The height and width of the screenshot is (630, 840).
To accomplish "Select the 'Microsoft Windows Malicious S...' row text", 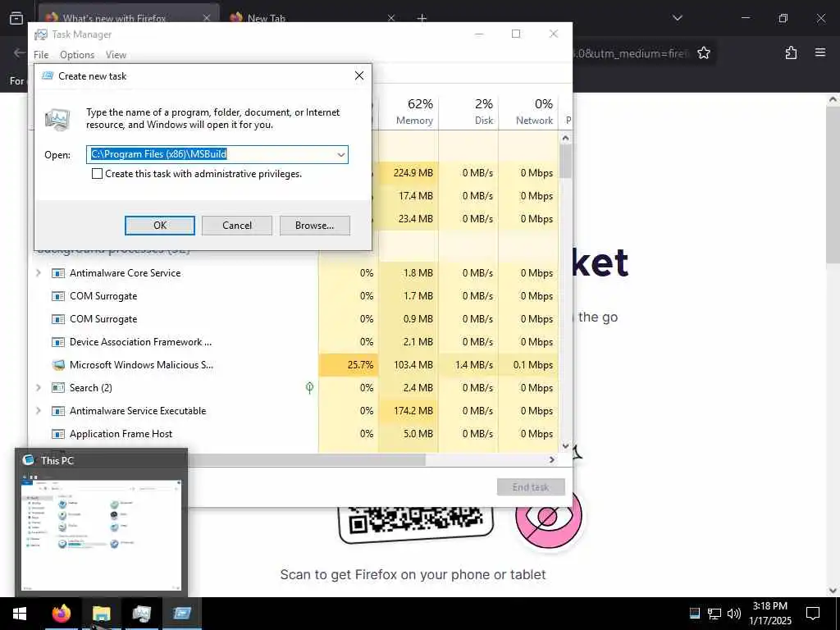I will click(141, 365).
